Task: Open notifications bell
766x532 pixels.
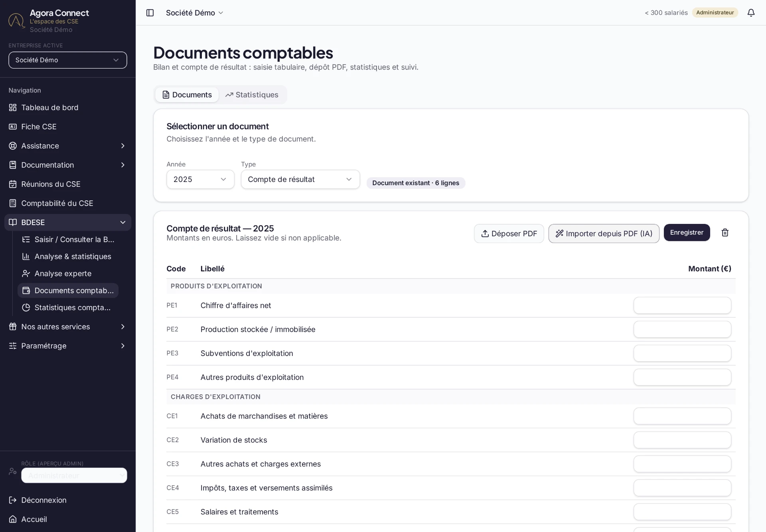Action: [751, 13]
